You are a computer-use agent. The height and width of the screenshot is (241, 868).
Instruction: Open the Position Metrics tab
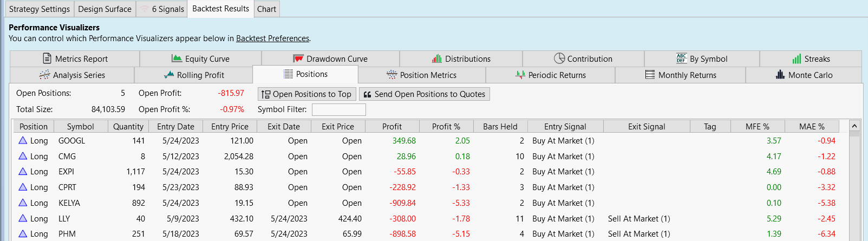pyautogui.click(x=422, y=75)
